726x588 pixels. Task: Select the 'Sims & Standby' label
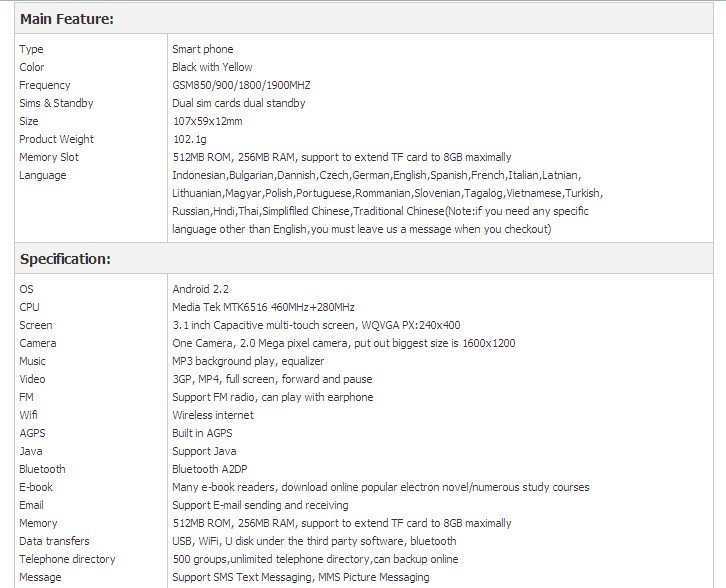56,103
